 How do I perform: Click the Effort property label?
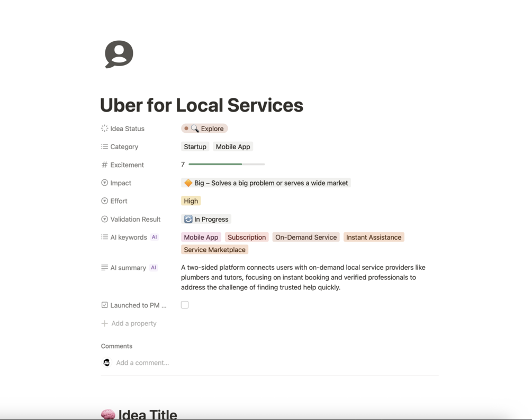coord(119,201)
